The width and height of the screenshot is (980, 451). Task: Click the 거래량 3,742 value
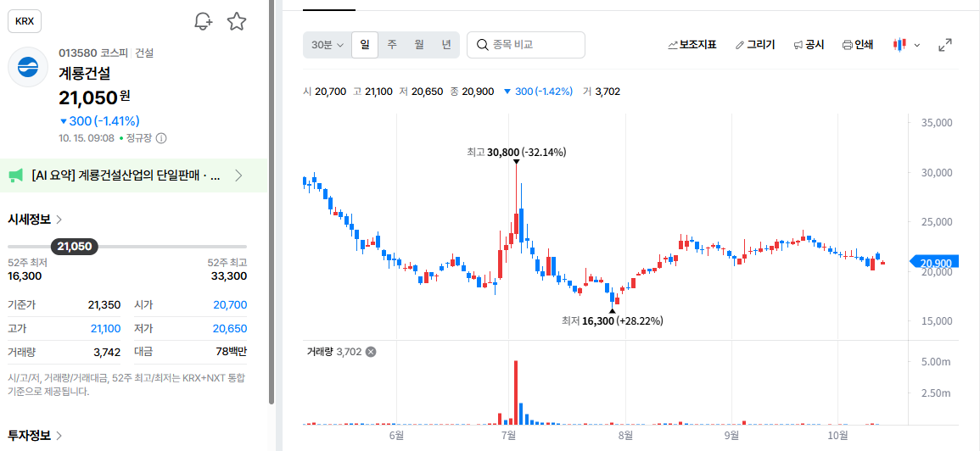coord(107,353)
